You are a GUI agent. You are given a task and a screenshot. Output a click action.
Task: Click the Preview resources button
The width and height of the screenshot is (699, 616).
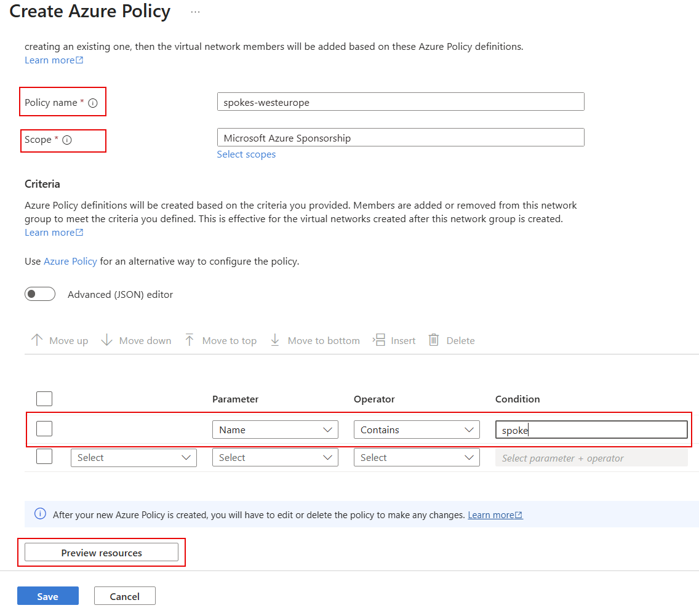[101, 552]
